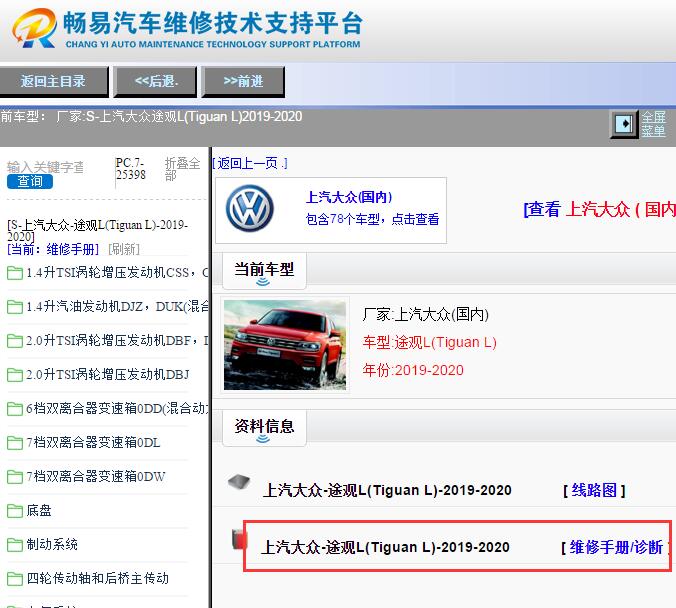
Task: Open folder icon for 制动系统
Action: click(15, 545)
